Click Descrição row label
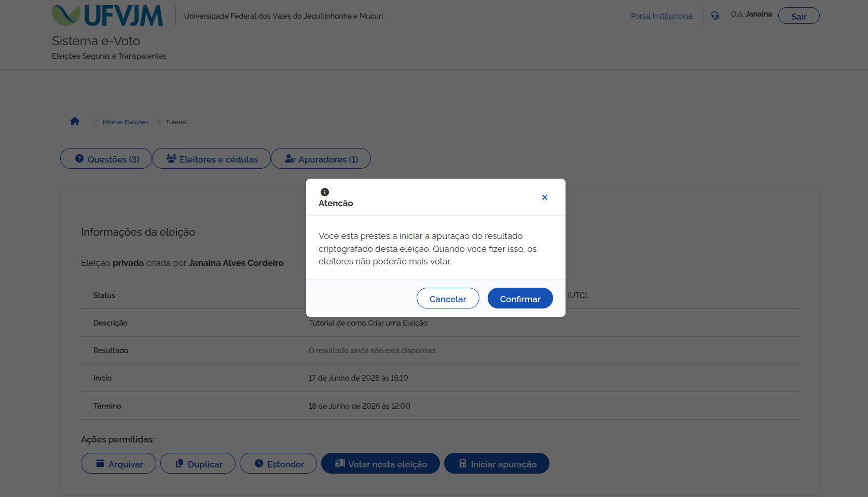 tap(111, 323)
